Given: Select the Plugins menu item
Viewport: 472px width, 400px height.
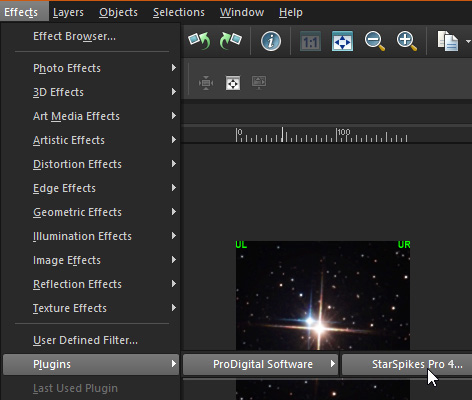Looking at the screenshot, I should coord(91,364).
